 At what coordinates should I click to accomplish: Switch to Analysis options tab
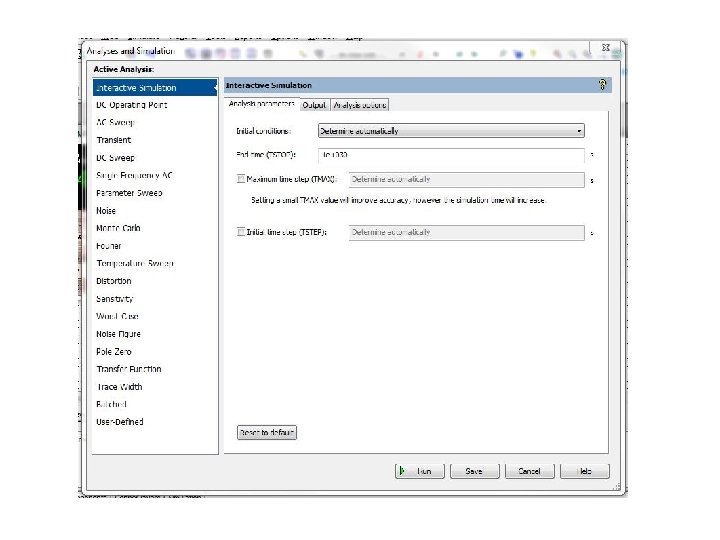click(360, 105)
